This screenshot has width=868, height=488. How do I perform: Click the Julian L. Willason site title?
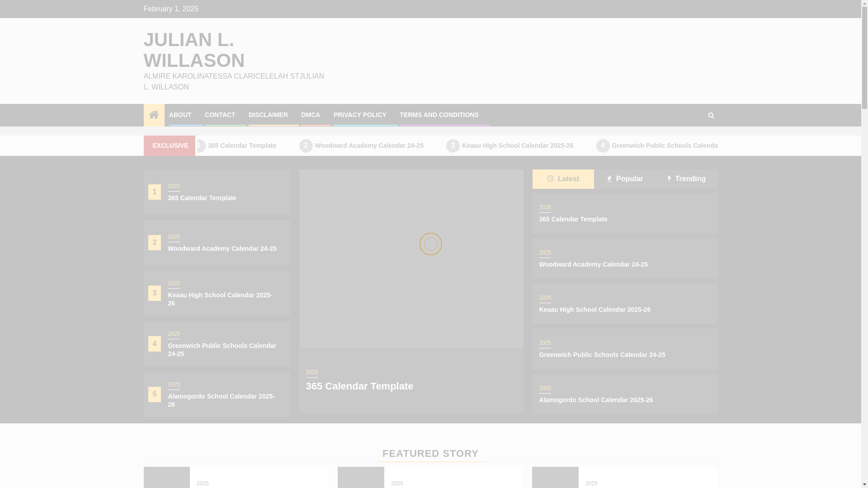click(194, 50)
